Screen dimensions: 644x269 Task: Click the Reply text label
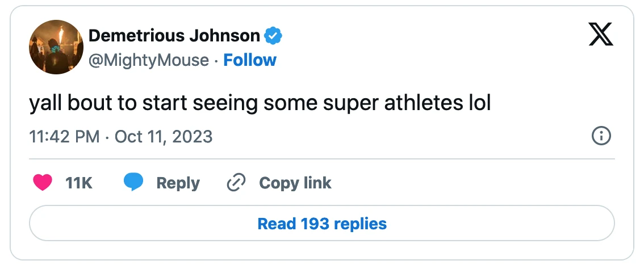178,183
